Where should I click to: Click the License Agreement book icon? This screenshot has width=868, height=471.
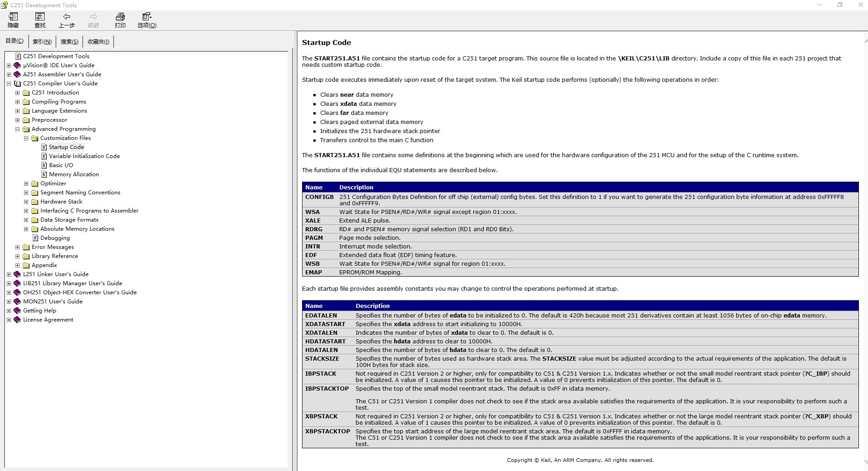click(18, 320)
